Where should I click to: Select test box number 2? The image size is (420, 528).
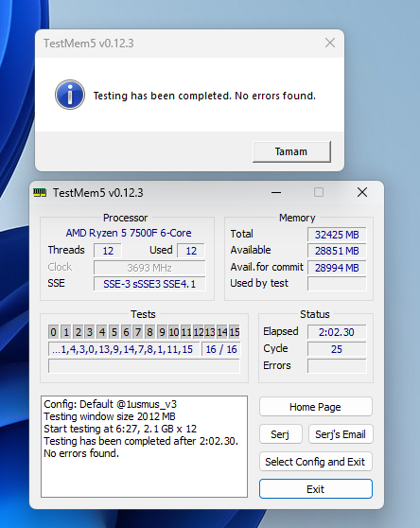(x=79, y=332)
